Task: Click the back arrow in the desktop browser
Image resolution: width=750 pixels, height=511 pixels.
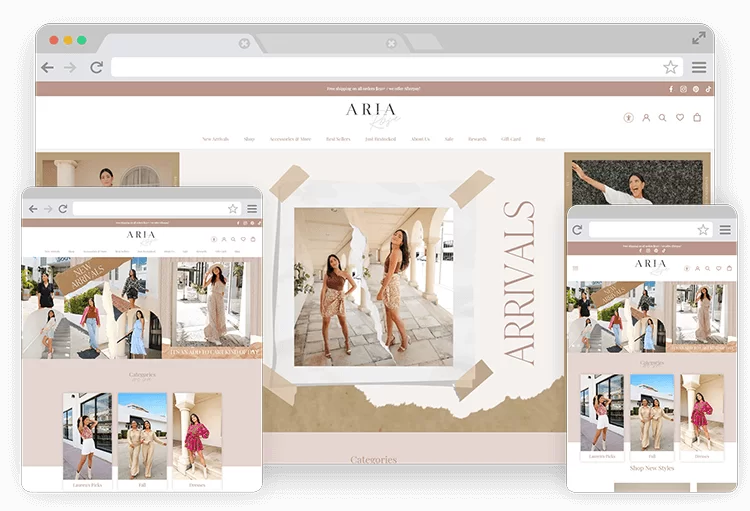Action: click(47, 67)
